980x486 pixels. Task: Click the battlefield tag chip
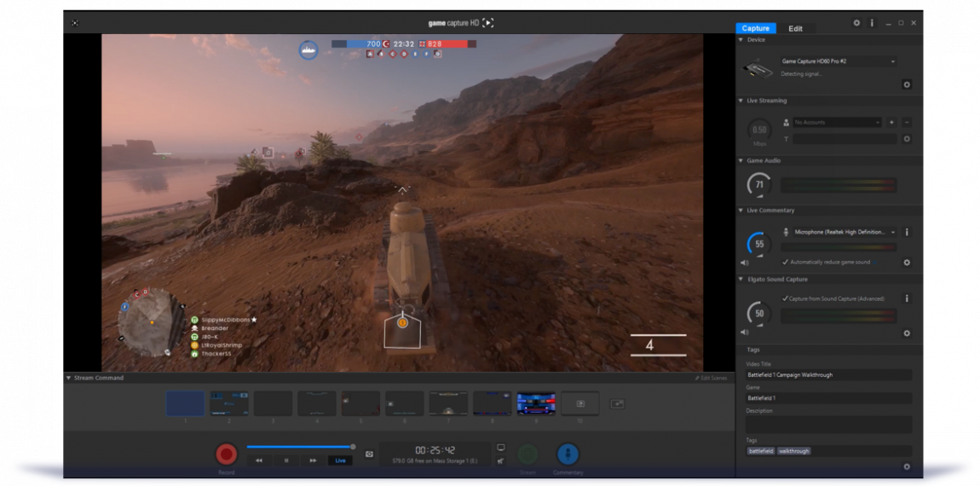(761, 451)
